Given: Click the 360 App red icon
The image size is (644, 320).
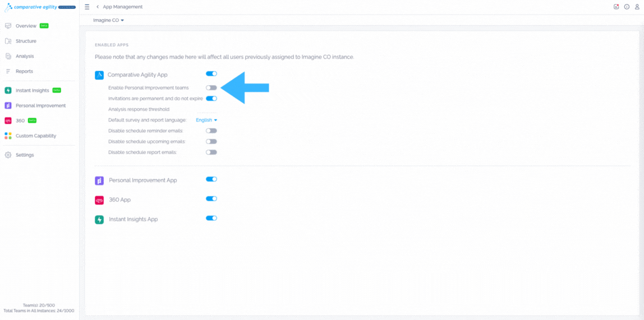Looking at the screenshot, I should point(99,200).
